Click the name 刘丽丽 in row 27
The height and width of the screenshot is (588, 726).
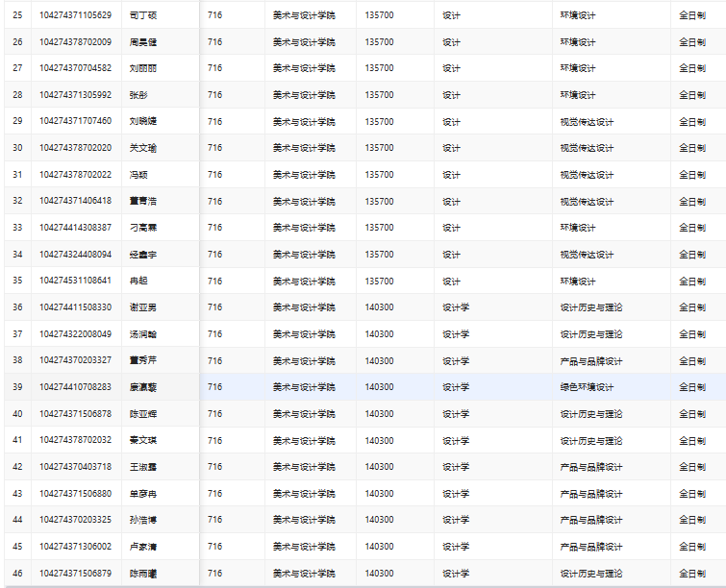tap(143, 68)
